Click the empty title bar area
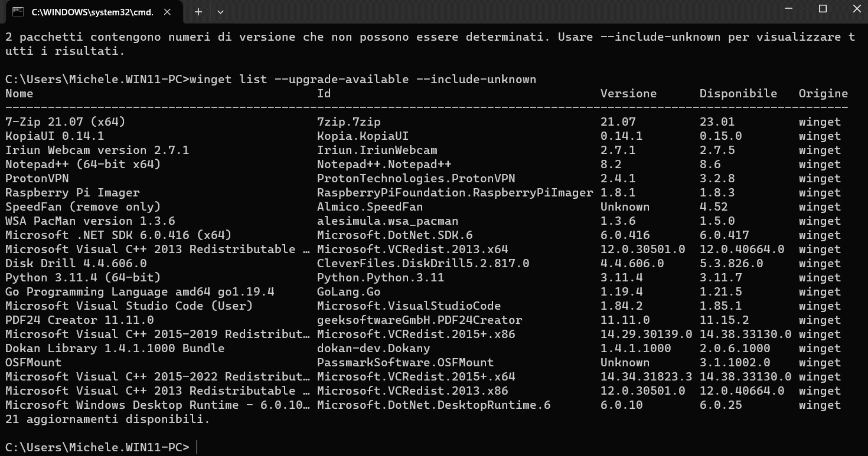868x456 pixels. click(472, 11)
